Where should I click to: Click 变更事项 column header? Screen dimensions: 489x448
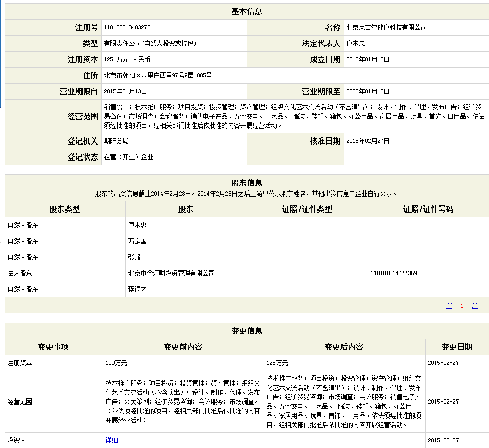[53, 347]
